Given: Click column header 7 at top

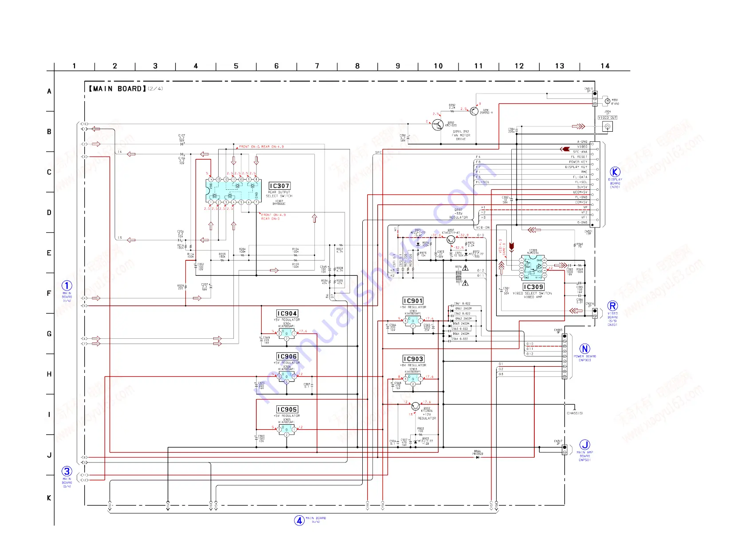Looking at the screenshot, I should tap(317, 66).
